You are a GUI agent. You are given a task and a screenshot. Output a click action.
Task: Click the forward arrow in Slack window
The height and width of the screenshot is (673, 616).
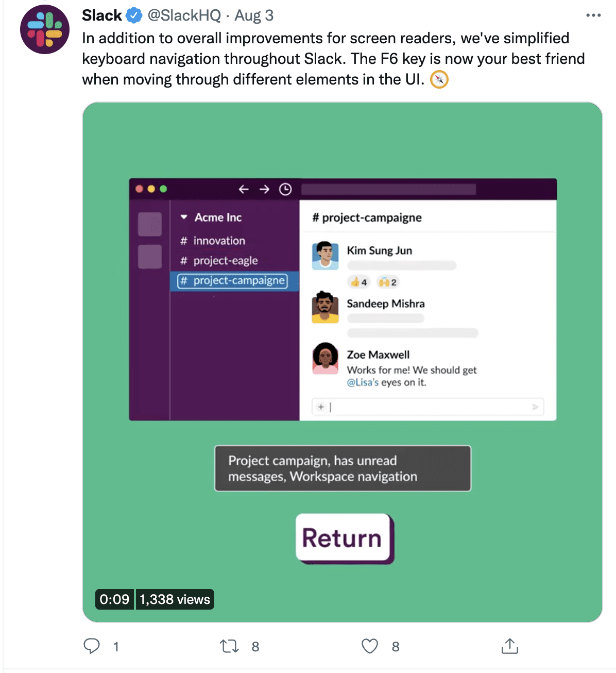coord(264,189)
